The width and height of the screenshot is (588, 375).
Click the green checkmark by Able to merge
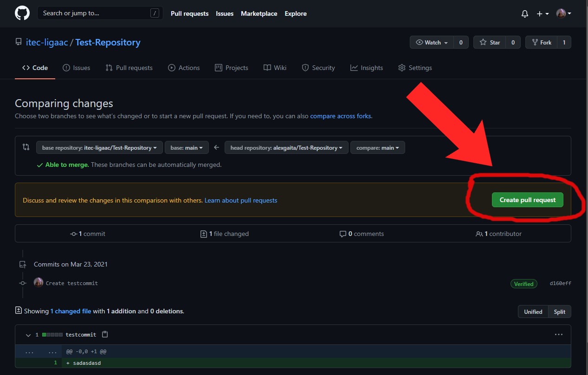pyautogui.click(x=40, y=165)
